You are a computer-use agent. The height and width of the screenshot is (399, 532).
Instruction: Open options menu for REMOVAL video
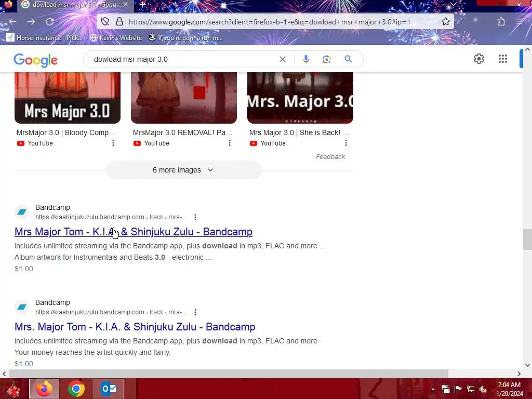(230, 143)
